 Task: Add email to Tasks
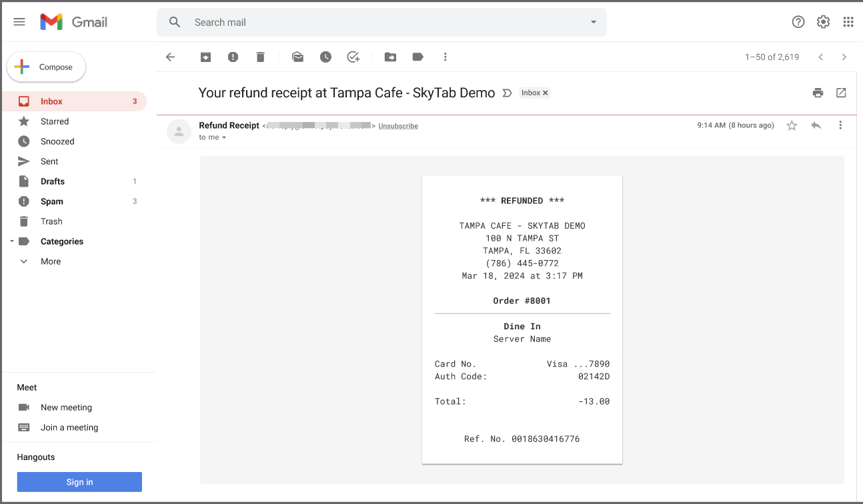pyautogui.click(x=353, y=57)
